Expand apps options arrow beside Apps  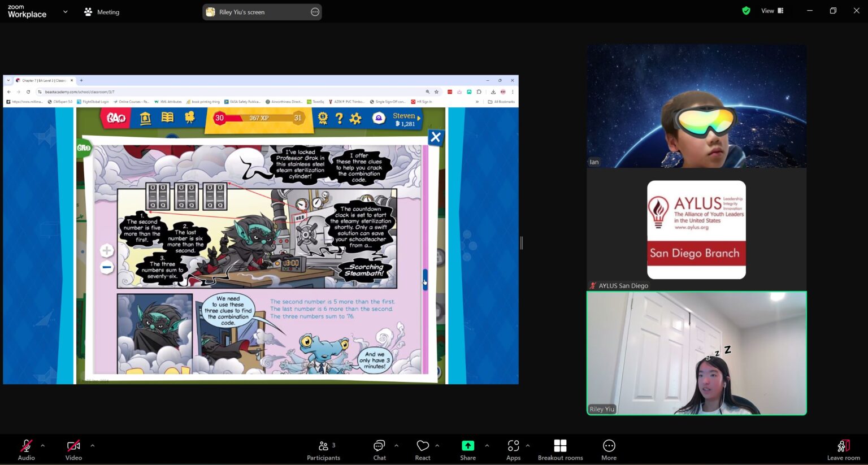[x=528, y=445]
